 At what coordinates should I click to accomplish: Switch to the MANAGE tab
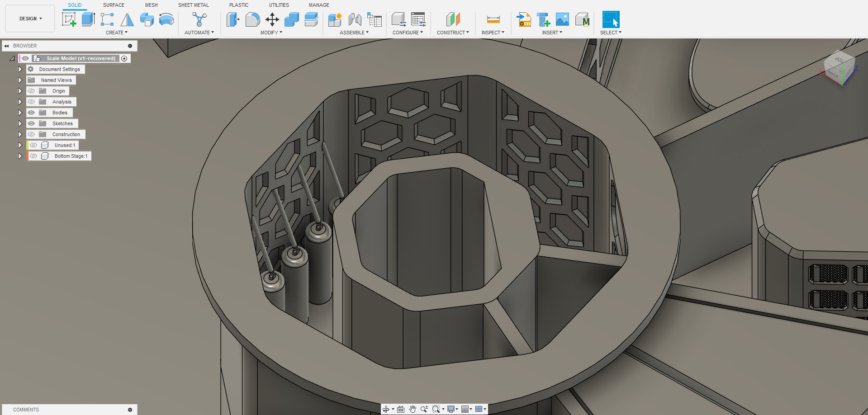click(x=319, y=5)
